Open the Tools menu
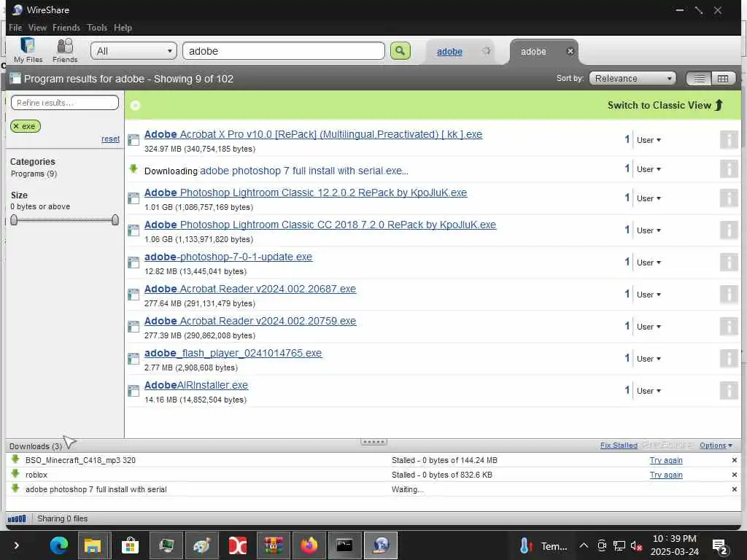Screen dimensions: 747x560 97,28
